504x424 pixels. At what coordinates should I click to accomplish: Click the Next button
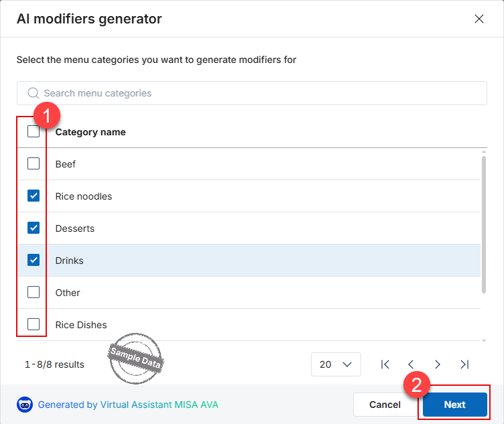(455, 405)
